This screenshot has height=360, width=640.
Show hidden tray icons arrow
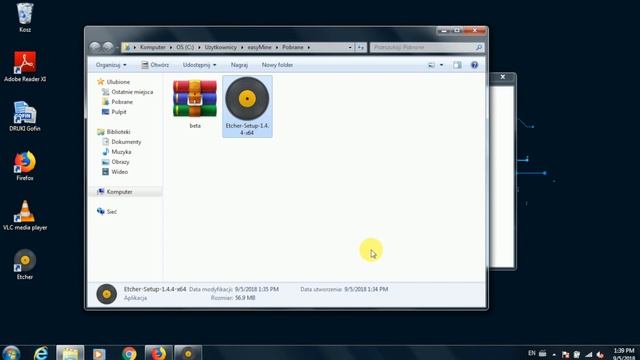coord(554,354)
